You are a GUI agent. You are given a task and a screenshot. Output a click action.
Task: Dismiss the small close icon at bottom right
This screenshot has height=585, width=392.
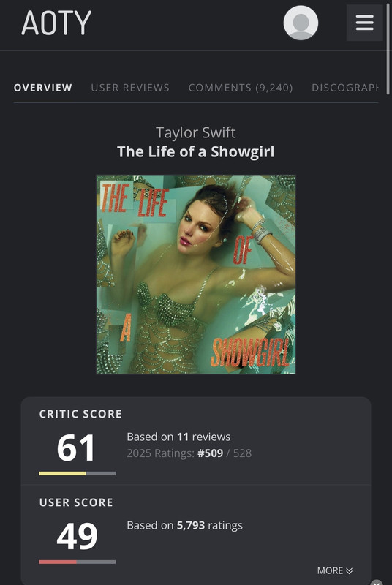377,582
